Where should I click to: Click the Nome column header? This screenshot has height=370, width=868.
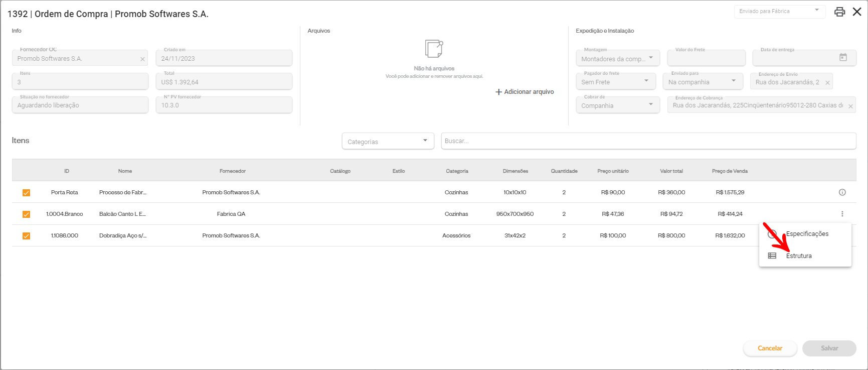(125, 171)
